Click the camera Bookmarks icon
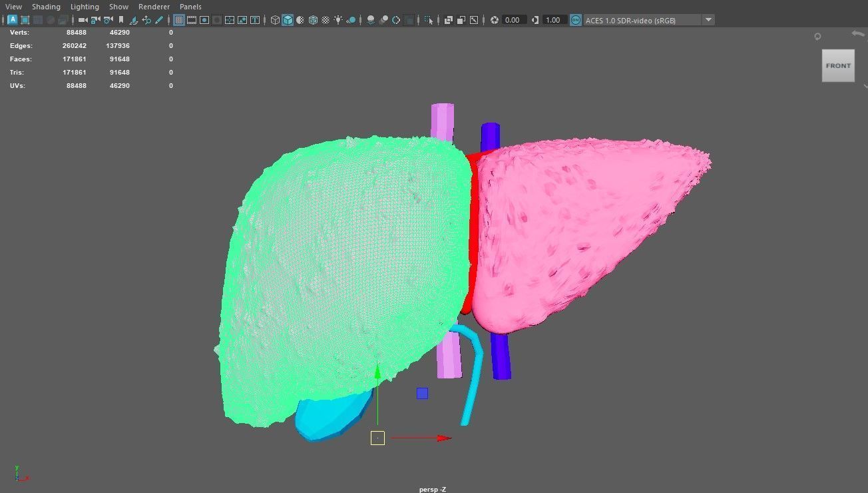This screenshot has height=493, width=868. pos(121,20)
